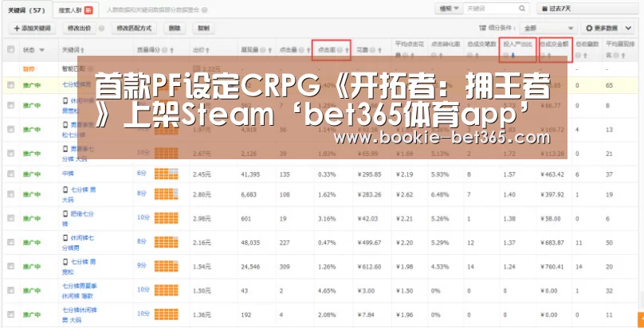Image resolution: width=644 pixels, height=328 pixels.
Task: Click the 10分 score for 肥佬七分裤
Action: 143,217
